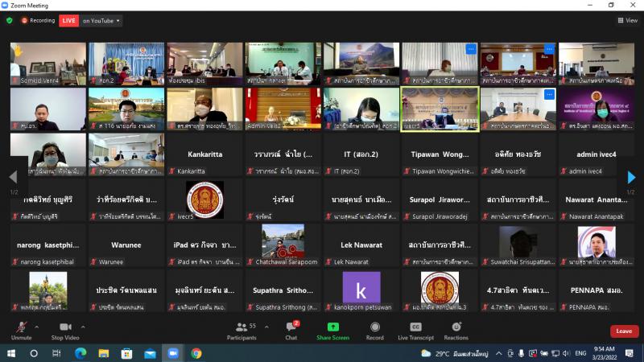Open the View layout menu
This screenshot has height=362, width=644.
tap(628, 20)
